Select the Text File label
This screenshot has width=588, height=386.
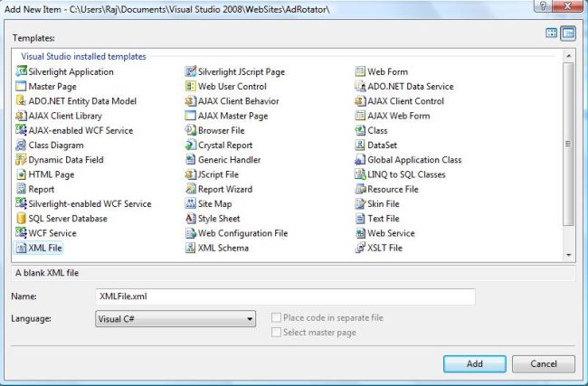click(384, 219)
